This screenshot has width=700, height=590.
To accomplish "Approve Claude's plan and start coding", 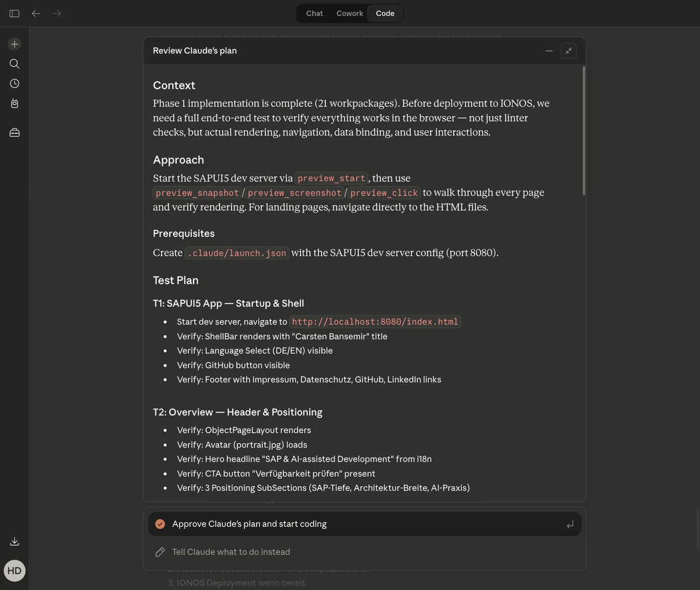I will click(364, 524).
